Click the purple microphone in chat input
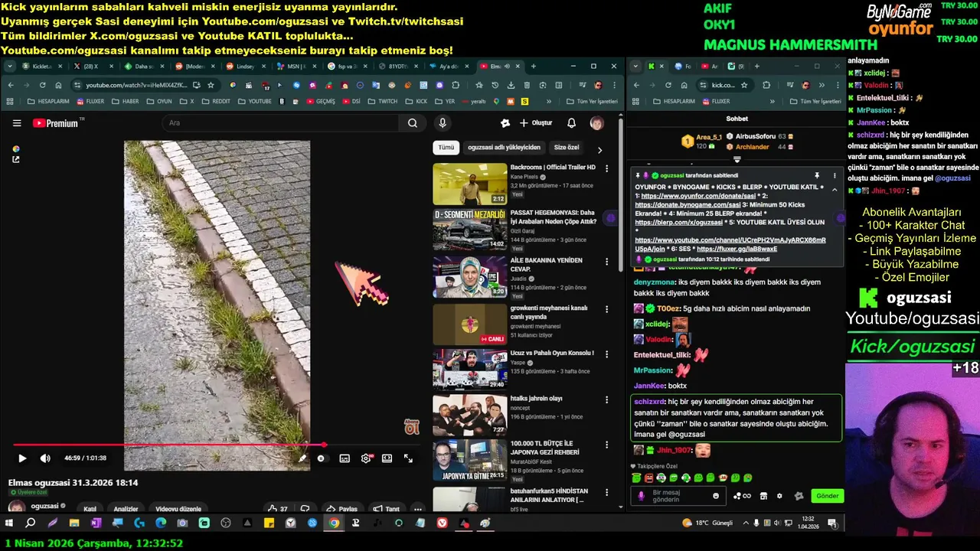Screen dimensions: 980x551 (x=642, y=496)
